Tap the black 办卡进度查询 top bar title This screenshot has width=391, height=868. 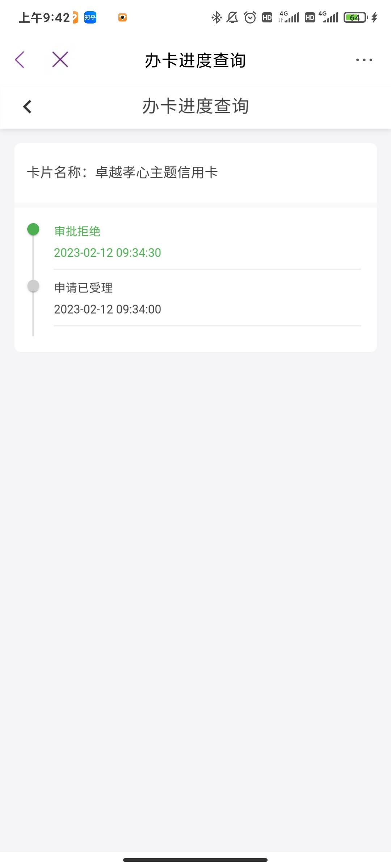[x=195, y=60]
